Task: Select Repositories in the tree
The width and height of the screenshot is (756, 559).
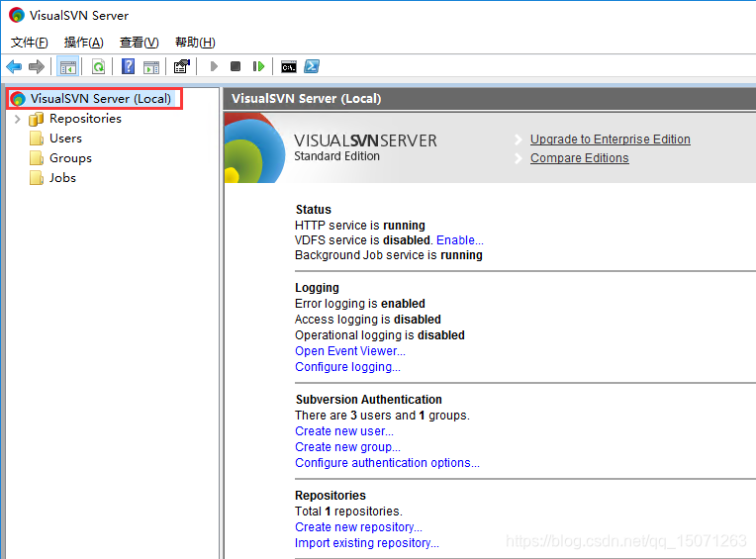Action: coord(85,119)
